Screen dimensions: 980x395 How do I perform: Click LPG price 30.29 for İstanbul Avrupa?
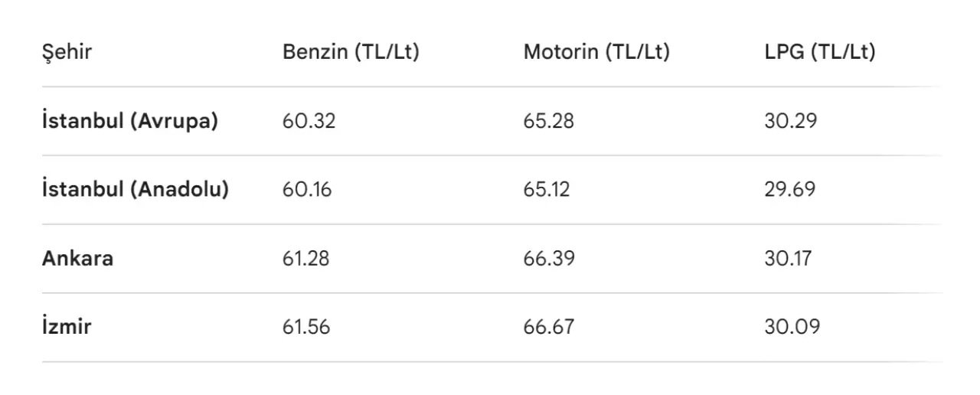pos(790,121)
